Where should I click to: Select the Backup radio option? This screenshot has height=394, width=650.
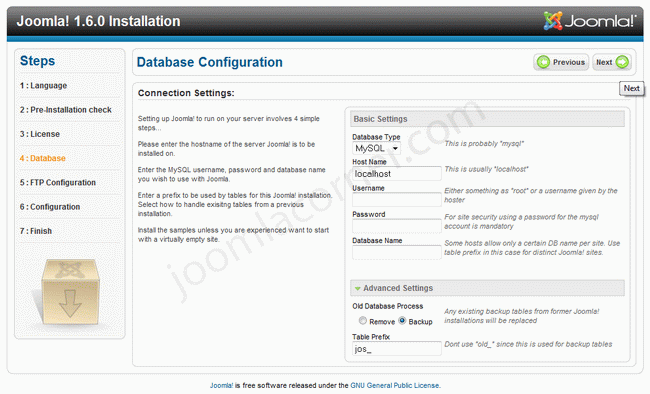click(x=402, y=321)
